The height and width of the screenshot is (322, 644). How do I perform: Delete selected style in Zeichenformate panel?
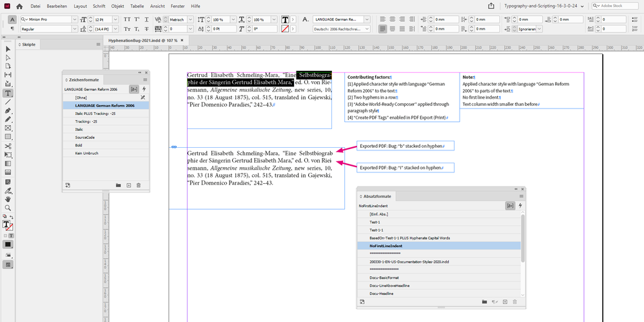click(139, 185)
